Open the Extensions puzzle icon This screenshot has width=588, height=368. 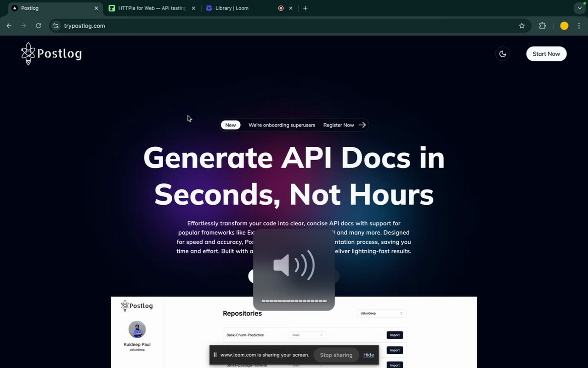pos(543,26)
